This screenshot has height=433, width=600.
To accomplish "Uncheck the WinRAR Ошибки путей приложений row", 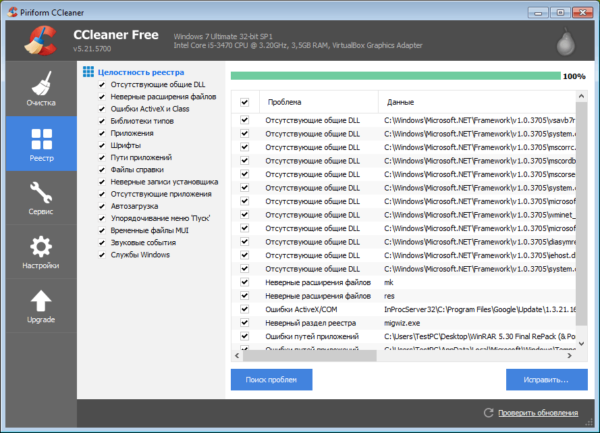I will [x=245, y=336].
